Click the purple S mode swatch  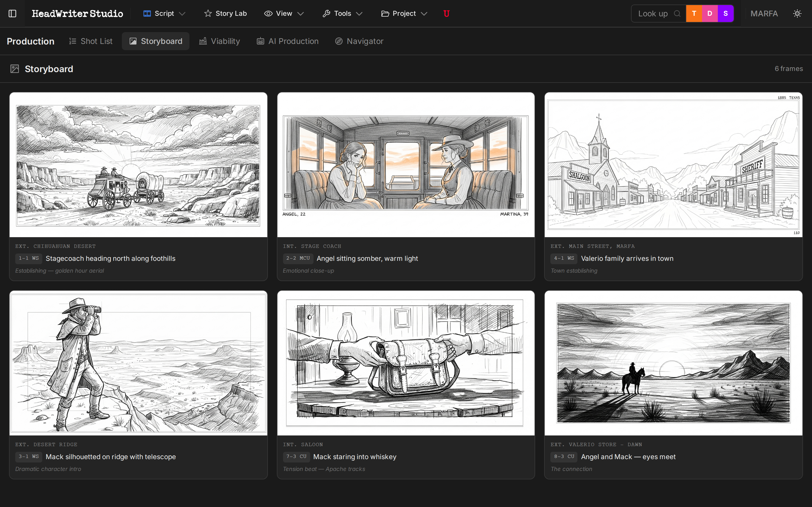[725, 14]
